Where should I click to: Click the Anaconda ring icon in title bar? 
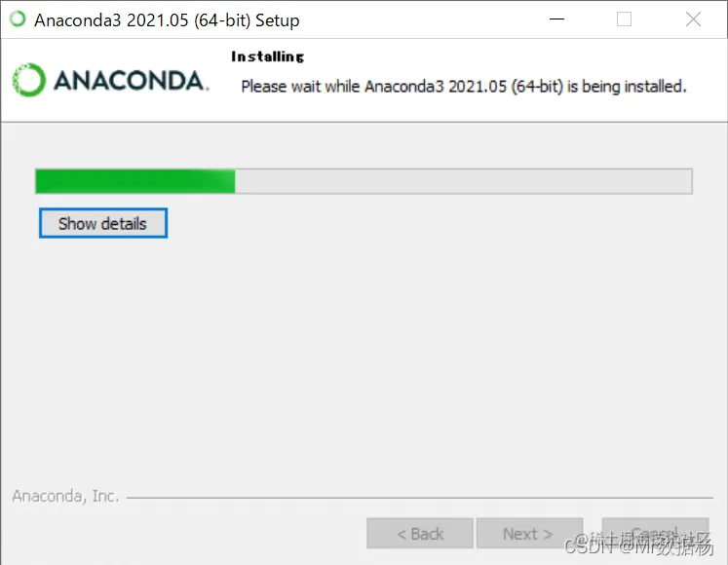point(19,19)
